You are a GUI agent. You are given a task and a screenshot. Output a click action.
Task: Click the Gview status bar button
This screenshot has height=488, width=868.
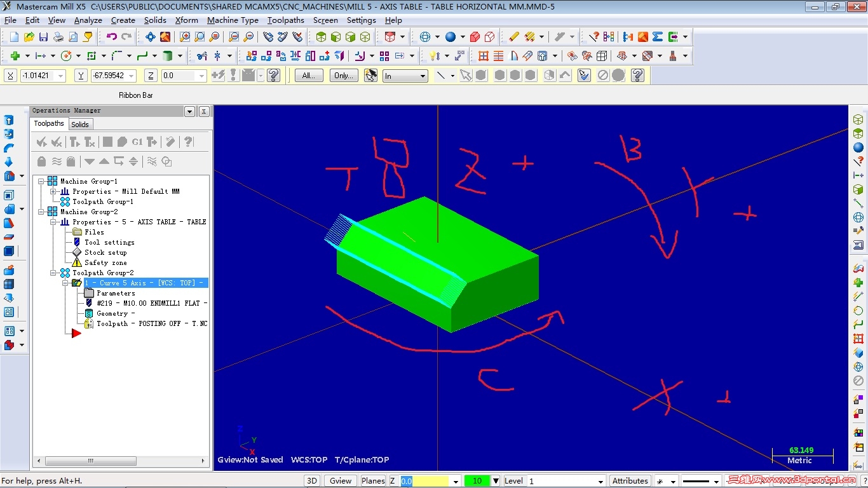click(x=341, y=481)
